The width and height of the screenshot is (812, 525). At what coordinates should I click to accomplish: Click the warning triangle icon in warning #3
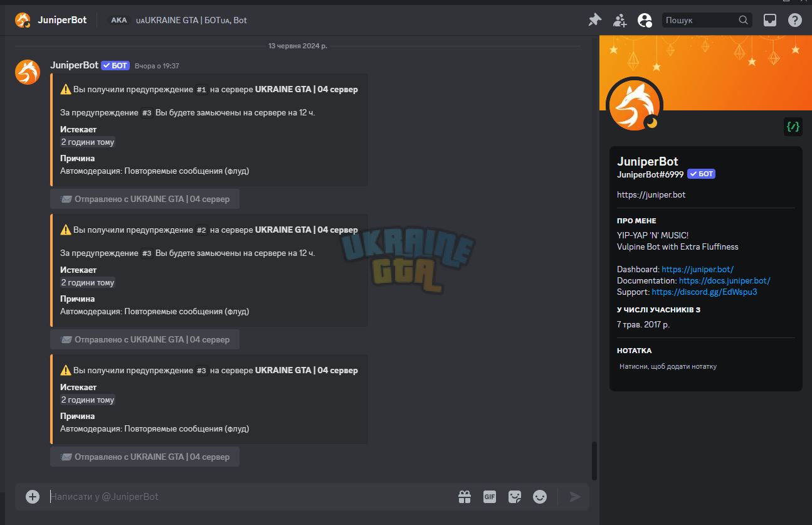tap(66, 371)
